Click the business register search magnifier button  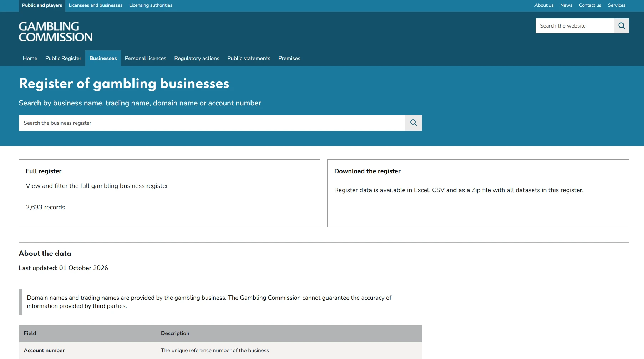pos(414,123)
